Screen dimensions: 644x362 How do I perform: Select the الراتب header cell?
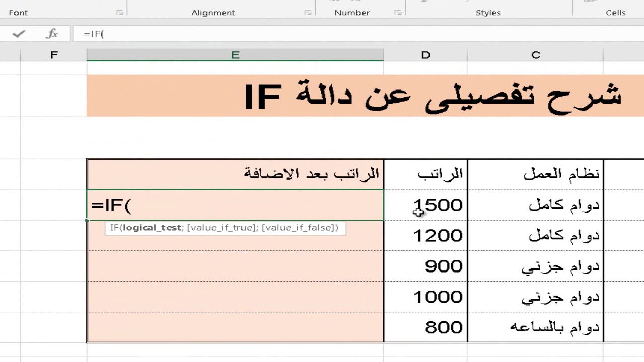click(x=426, y=174)
